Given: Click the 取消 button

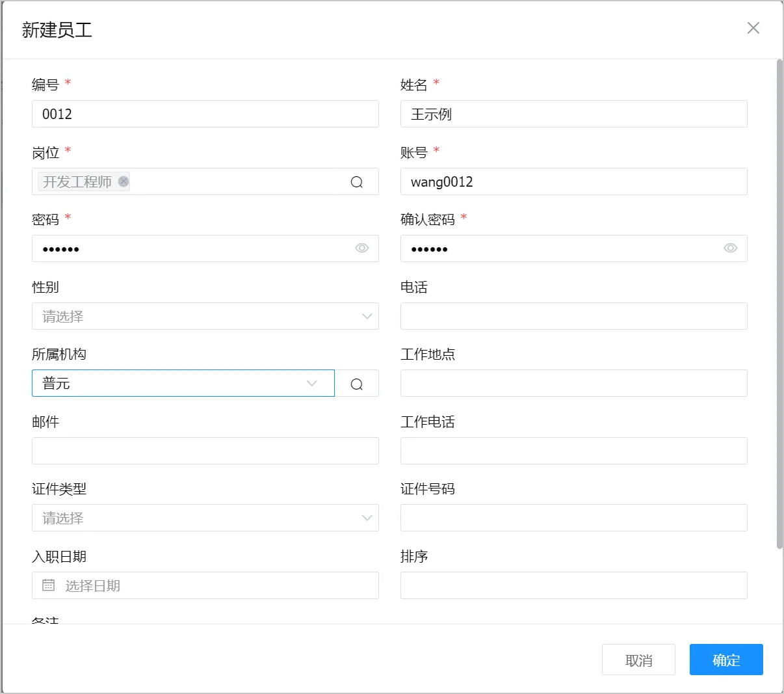Looking at the screenshot, I should [x=638, y=660].
